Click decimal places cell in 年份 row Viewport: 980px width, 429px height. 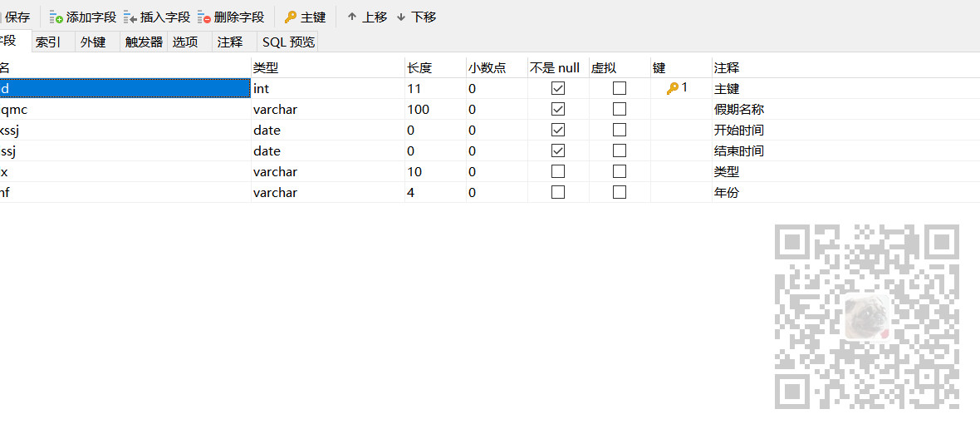click(x=497, y=192)
